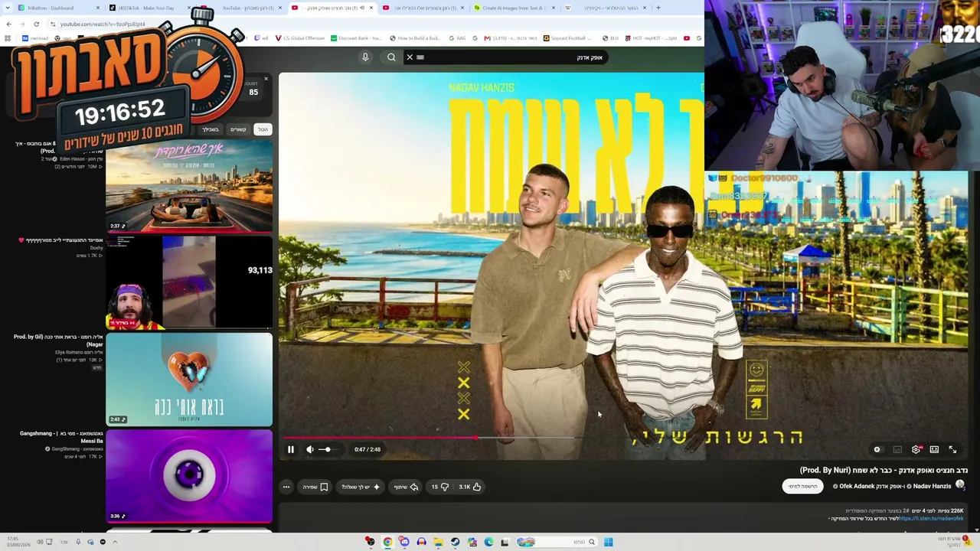Open Google Chrome from the taskbar
This screenshot has width=980, height=551.
pos(387,542)
